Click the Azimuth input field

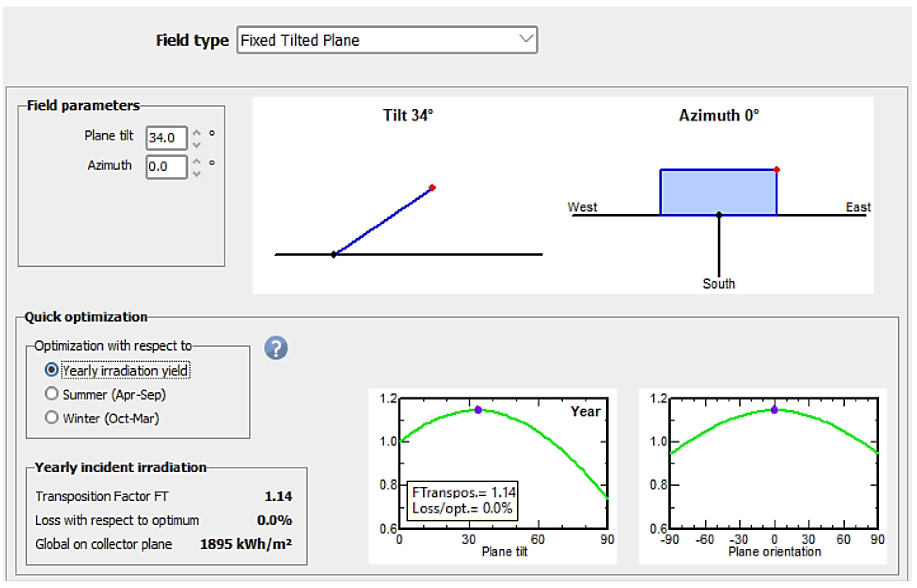[x=166, y=167]
